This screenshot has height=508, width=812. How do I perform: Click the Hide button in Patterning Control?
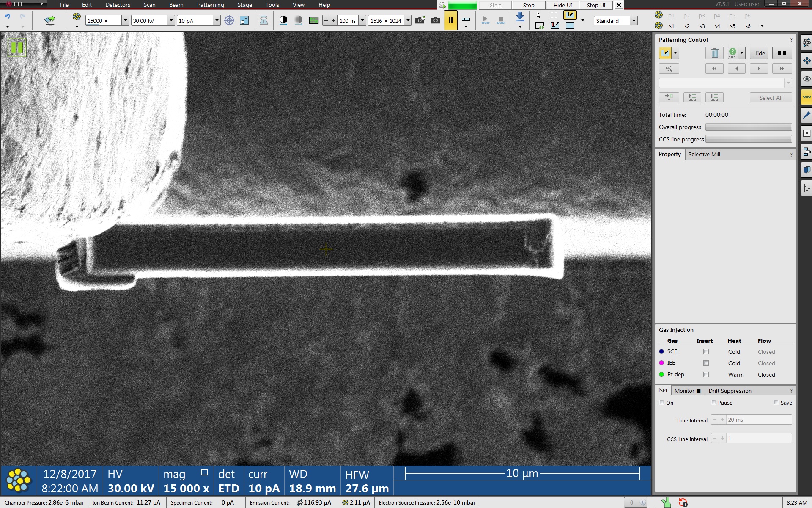tap(759, 53)
